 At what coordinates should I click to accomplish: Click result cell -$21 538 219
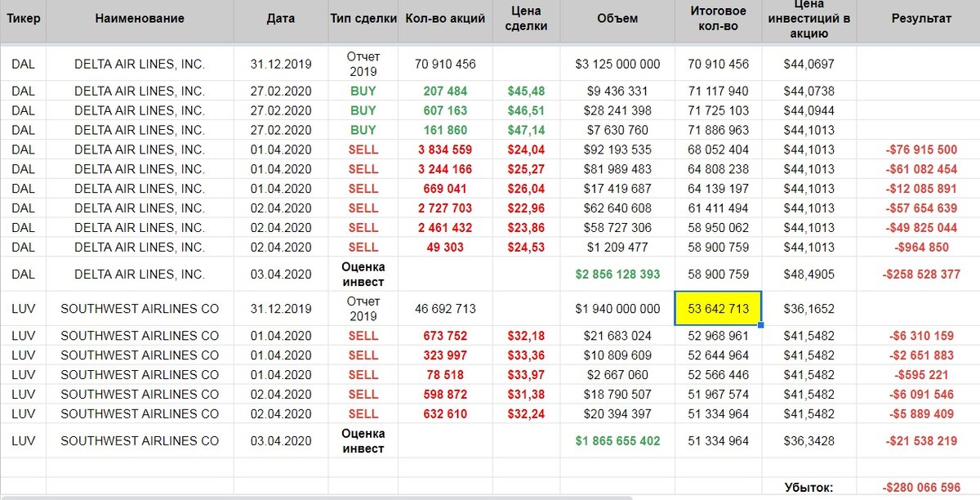pyautogui.click(x=921, y=441)
